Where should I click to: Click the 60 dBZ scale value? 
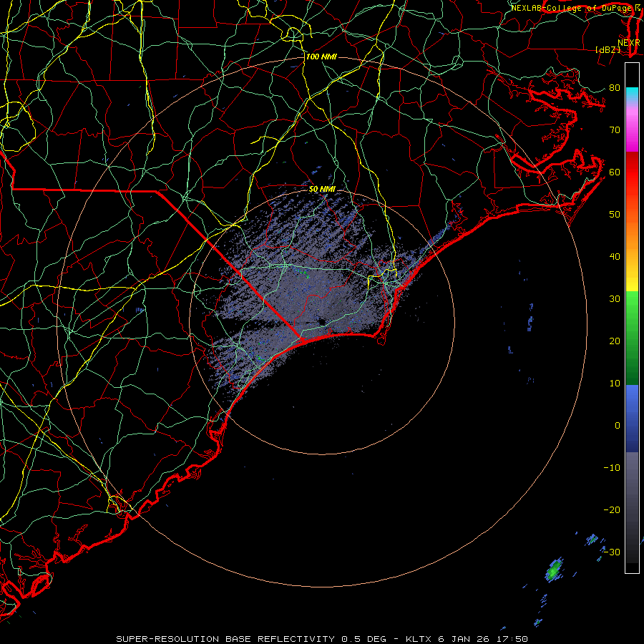pos(615,172)
